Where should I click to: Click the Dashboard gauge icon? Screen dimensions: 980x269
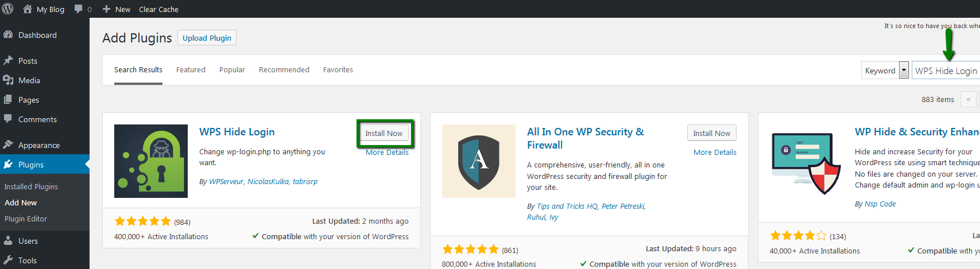(8, 34)
